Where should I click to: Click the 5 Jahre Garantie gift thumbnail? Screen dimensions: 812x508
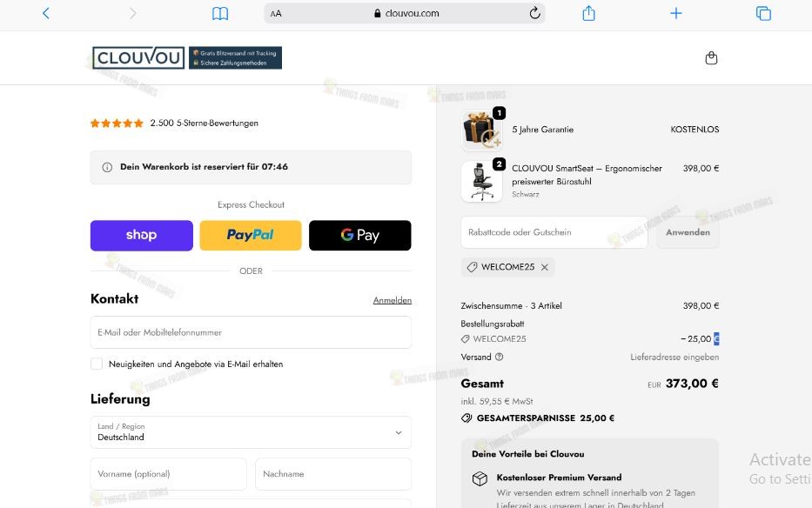pos(481,130)
